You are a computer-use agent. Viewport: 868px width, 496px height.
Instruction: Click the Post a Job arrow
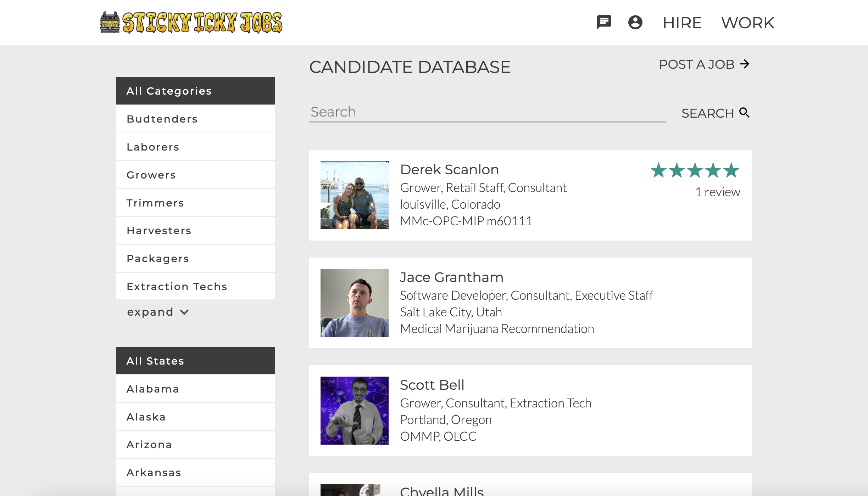click(x=745, y=64)
